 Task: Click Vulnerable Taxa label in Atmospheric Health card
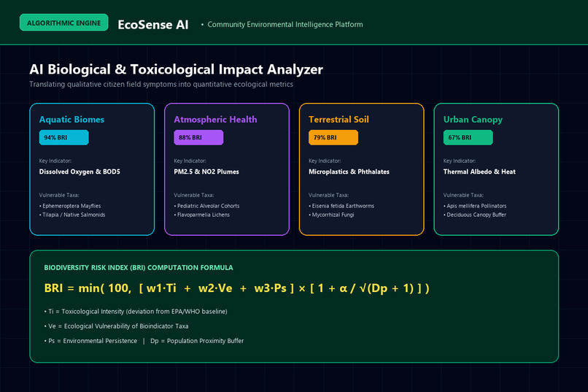(x=194, y=195)
